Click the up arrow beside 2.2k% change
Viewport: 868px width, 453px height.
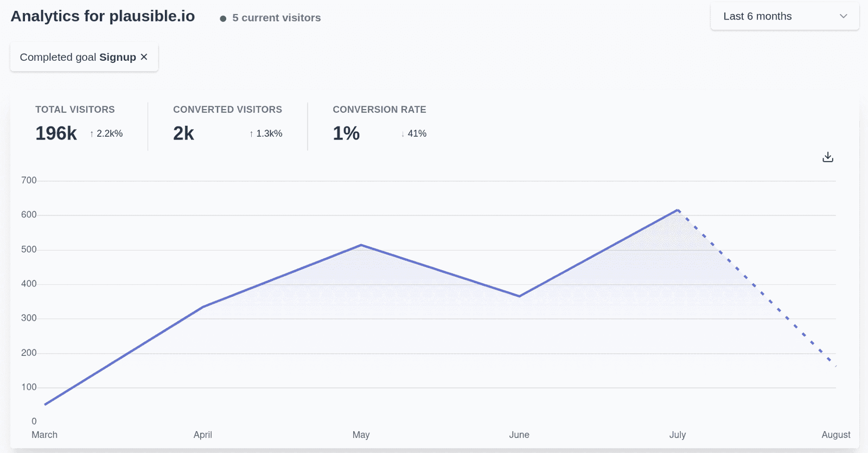92,134
